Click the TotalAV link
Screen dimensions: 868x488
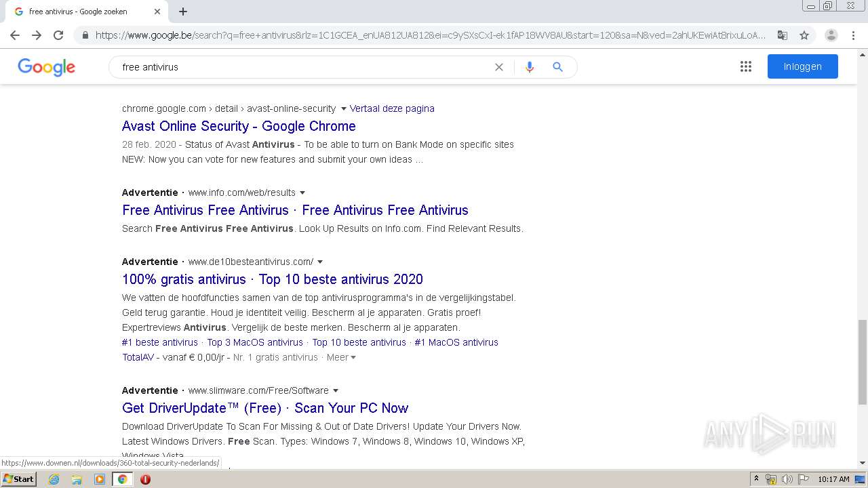(x=138, y=357)
